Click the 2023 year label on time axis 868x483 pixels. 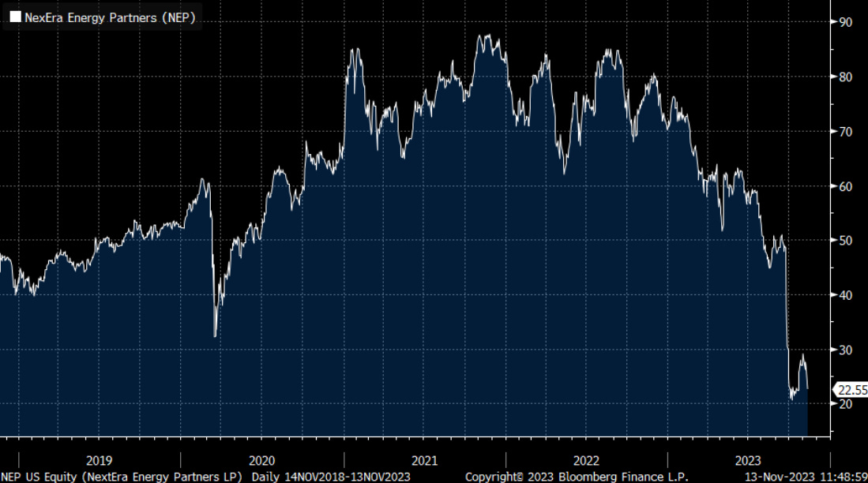748,461
